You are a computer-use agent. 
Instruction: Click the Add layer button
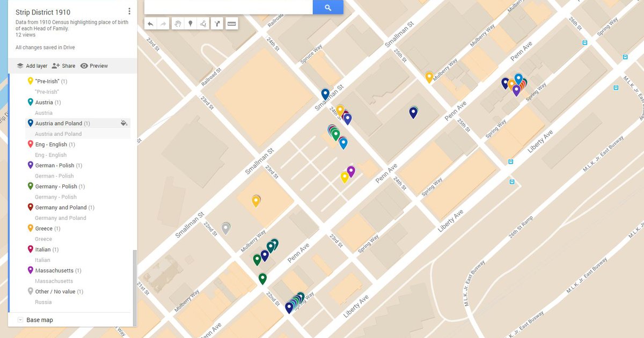(32, 65)
